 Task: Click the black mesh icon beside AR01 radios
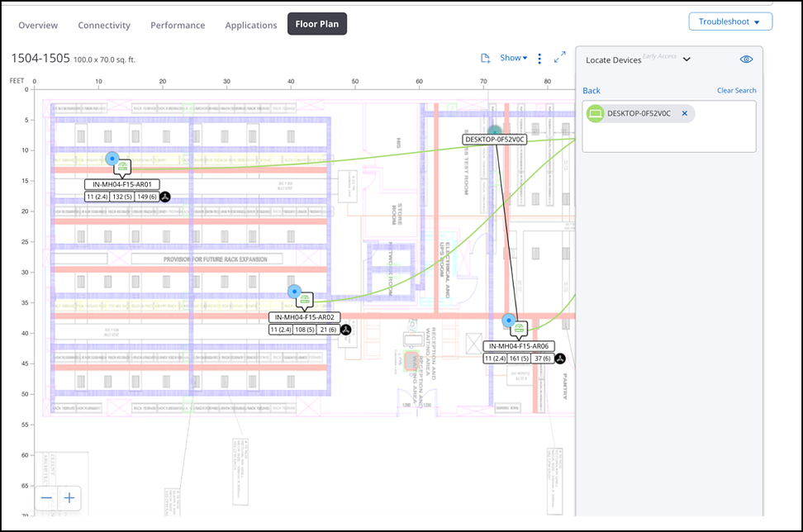pos(165,197)
